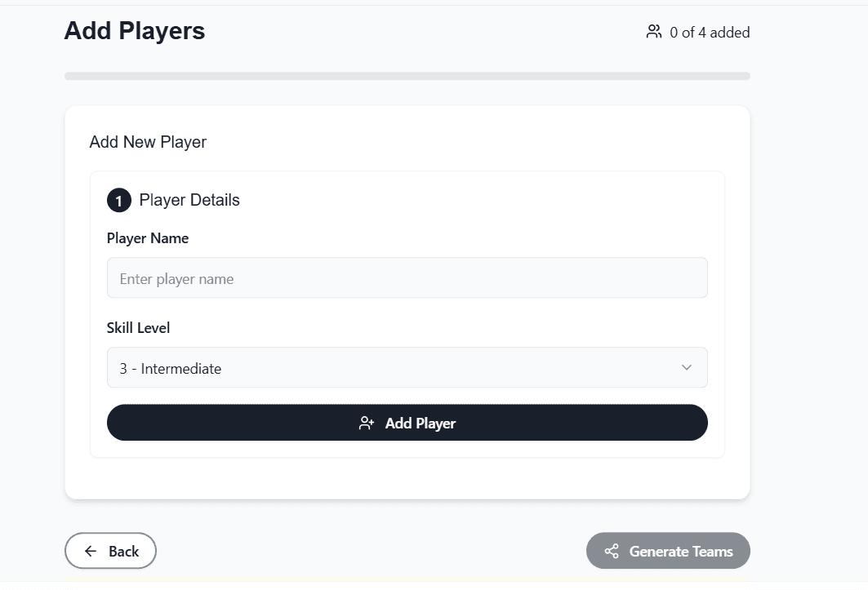The height and width of the screenshot is (590, 868).
Task: Click the players count icon beside 0 of 4
Action: (x=653, y=32)
